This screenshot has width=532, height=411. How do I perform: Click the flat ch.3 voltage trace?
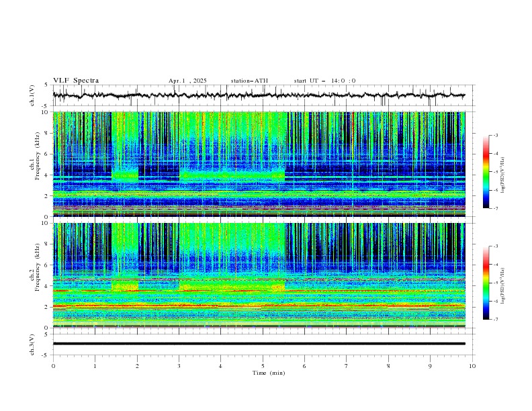[x=259, y=344]
